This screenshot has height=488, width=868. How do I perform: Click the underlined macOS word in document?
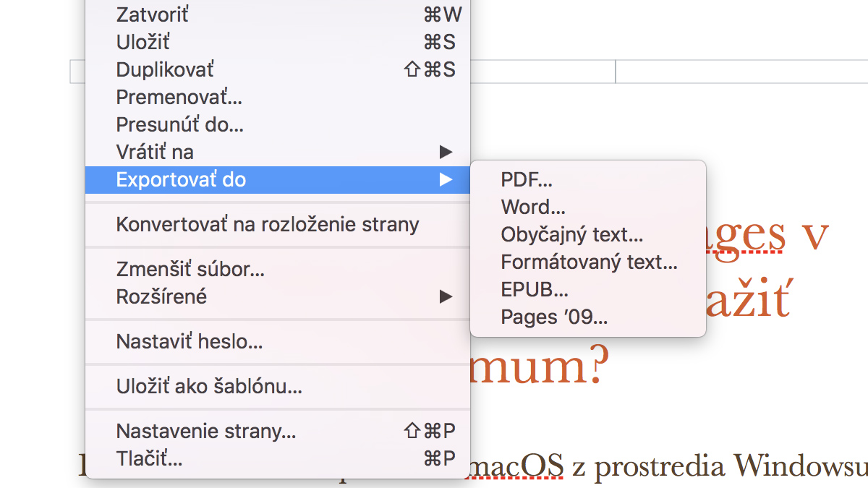pos(517,465)
